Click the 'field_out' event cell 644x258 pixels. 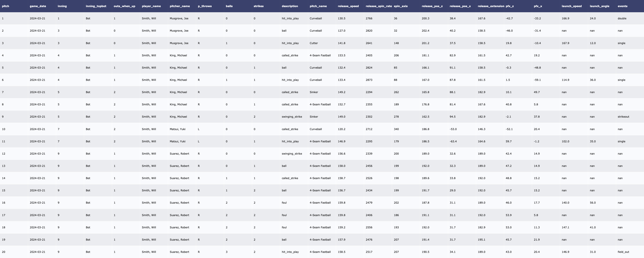coord(623,252)
